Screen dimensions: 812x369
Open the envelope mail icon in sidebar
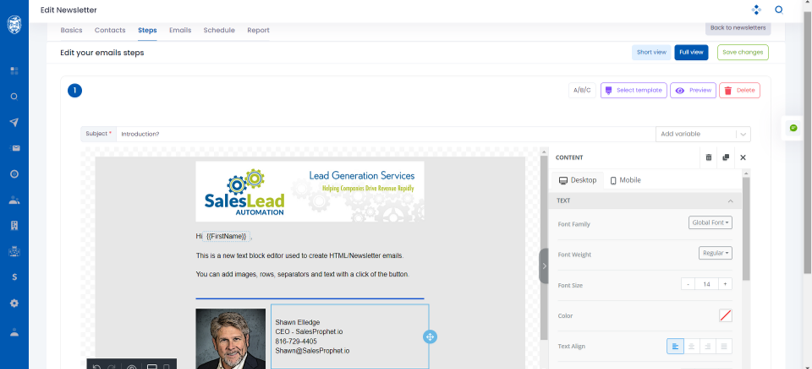16,148
